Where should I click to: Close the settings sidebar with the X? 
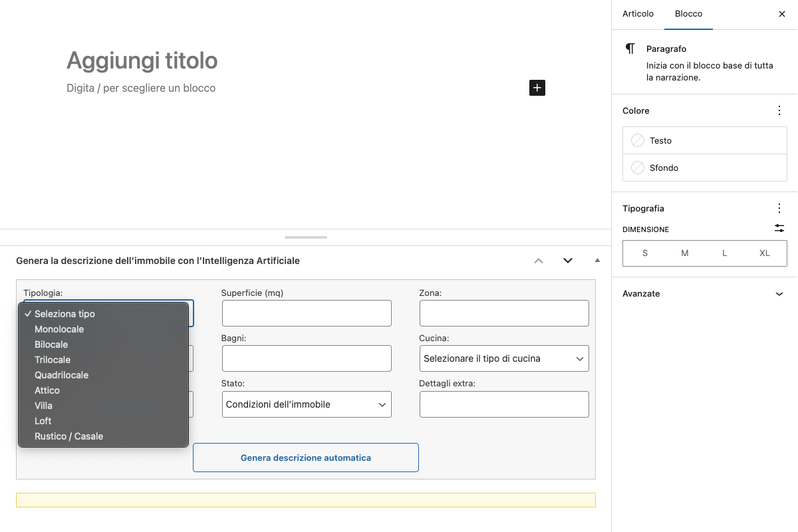click(x=782, y=14)
